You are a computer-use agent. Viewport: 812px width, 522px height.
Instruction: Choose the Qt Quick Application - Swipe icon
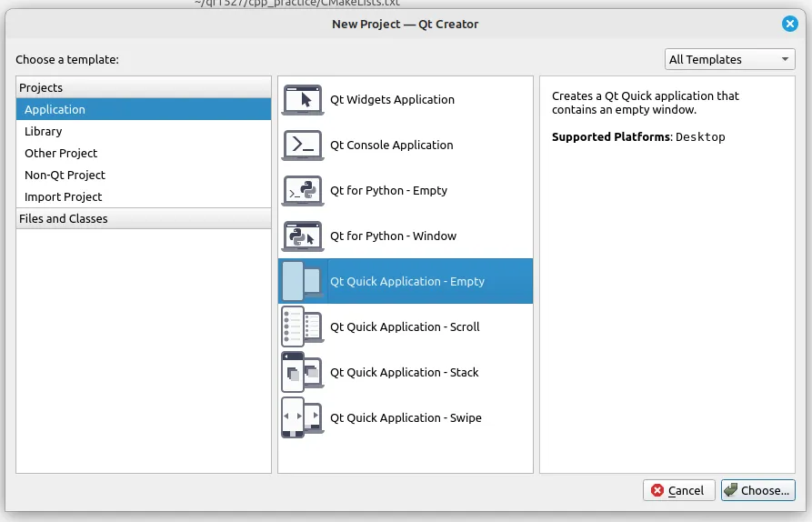pyautogui.click(x=303, y=417)
